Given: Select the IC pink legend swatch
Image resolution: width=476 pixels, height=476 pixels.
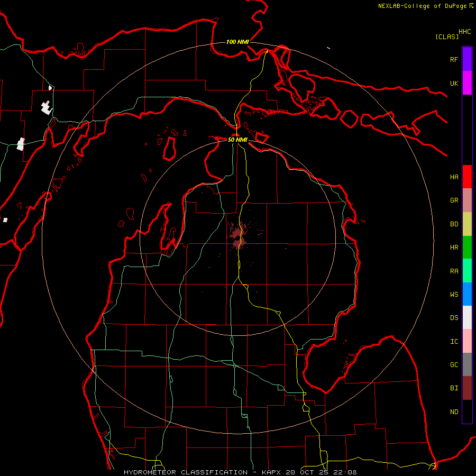Looking at the screenshot, I should click(x=467, y=341).
